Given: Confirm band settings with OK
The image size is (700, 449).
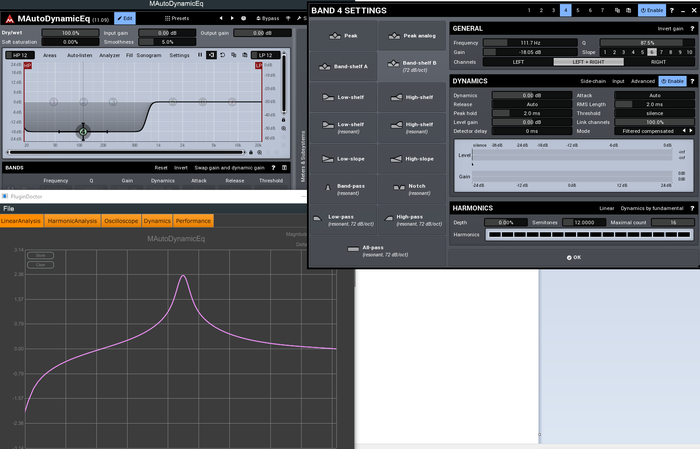Looking at the screenshot, I should pos(574,258).
